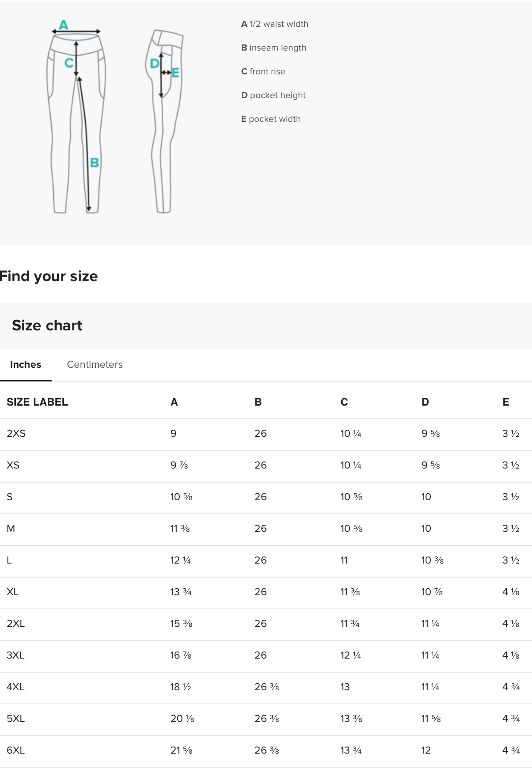Screen dimensions: 532x769
Task: Select the Inches tab
Action: tap(26, 364)
